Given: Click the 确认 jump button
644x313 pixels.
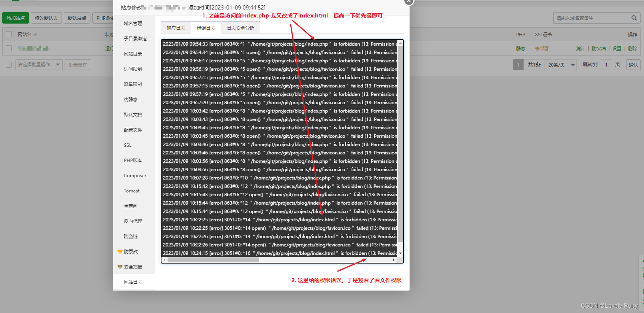Looking at the screenshot, I should [633, 65].
